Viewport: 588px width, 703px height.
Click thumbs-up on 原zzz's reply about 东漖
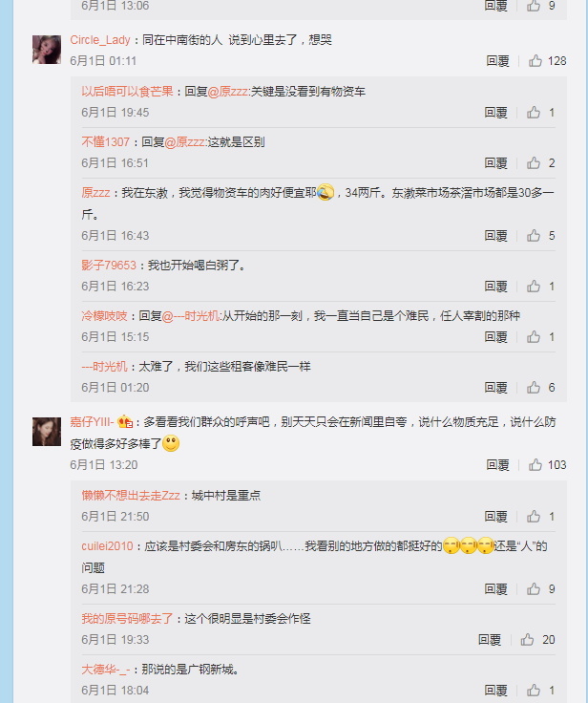[x=534, y=235]
